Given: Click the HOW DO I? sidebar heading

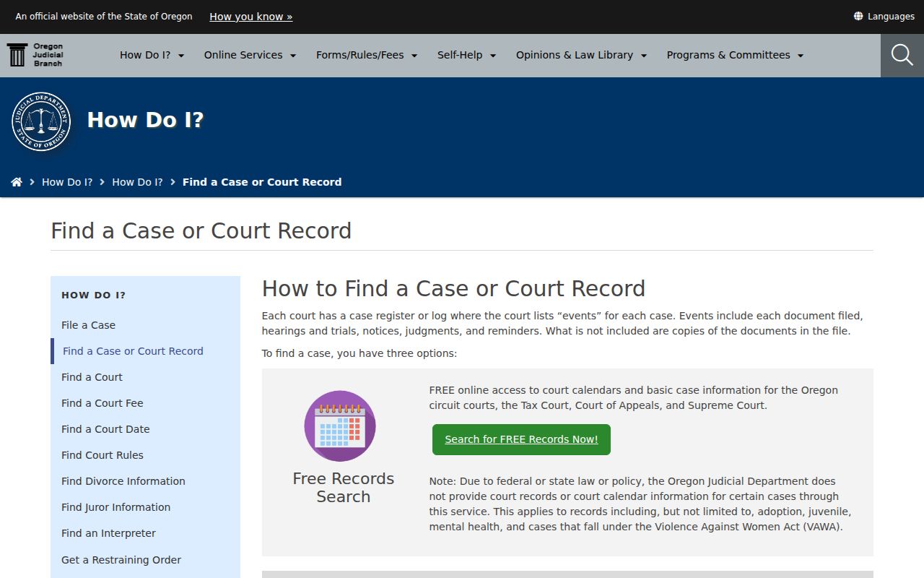Looking at the screenshot, I should [94, 295].
